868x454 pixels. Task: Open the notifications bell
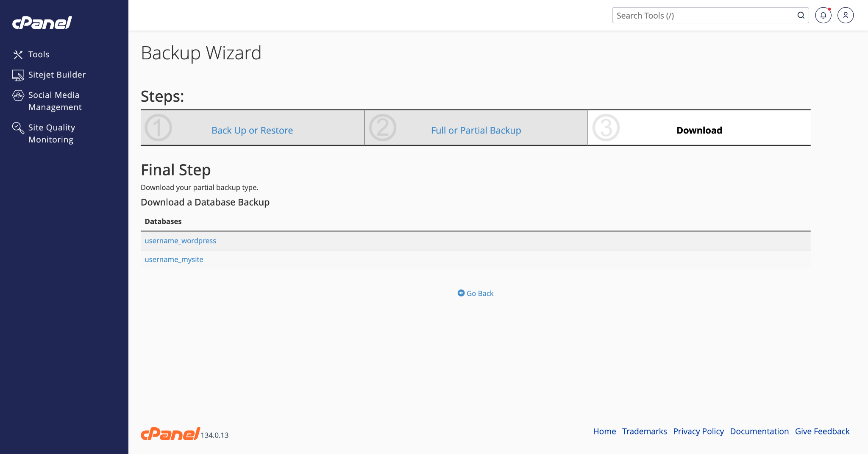point(823,16)
